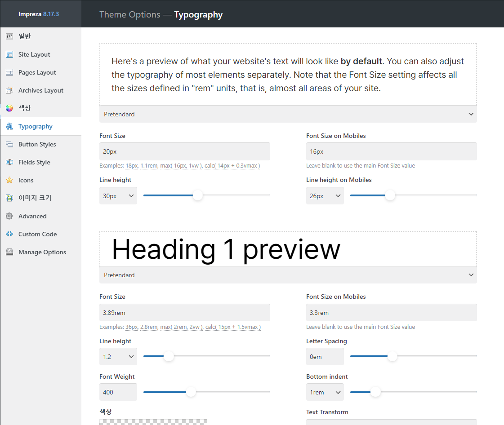Click the Line height on Mobiles slider handle
This screenshot has width=504, height=425.
[390, 195]
